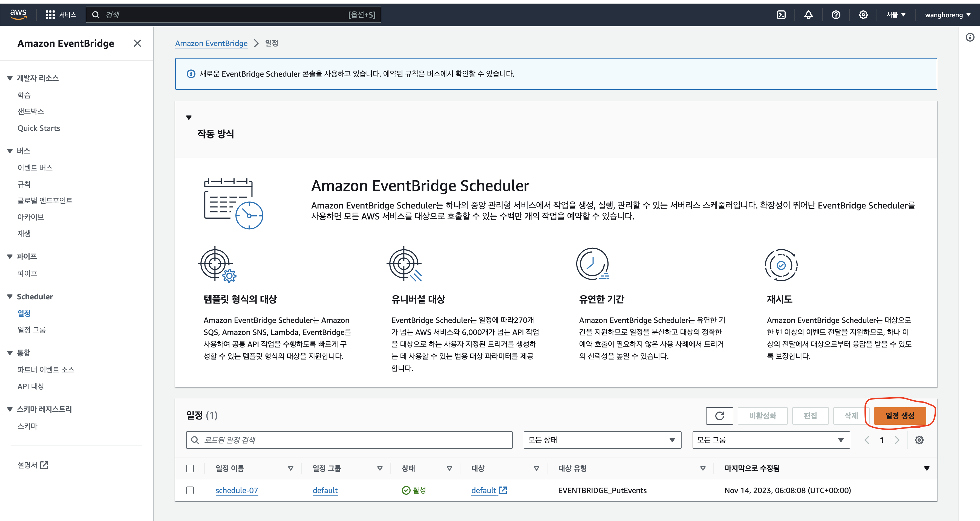980x521 pixels.
Task: Collapse the 작동 방식 panel
Action: [189, 117]
